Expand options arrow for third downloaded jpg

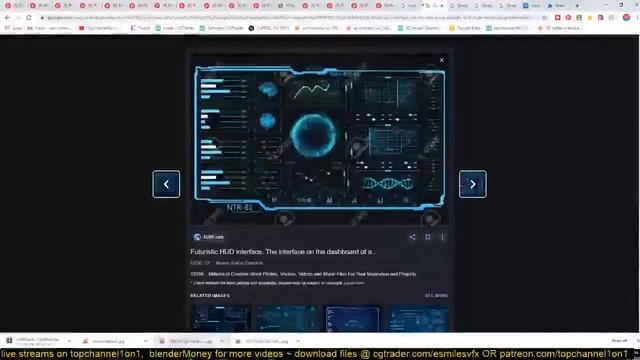(x=222, y=341)
